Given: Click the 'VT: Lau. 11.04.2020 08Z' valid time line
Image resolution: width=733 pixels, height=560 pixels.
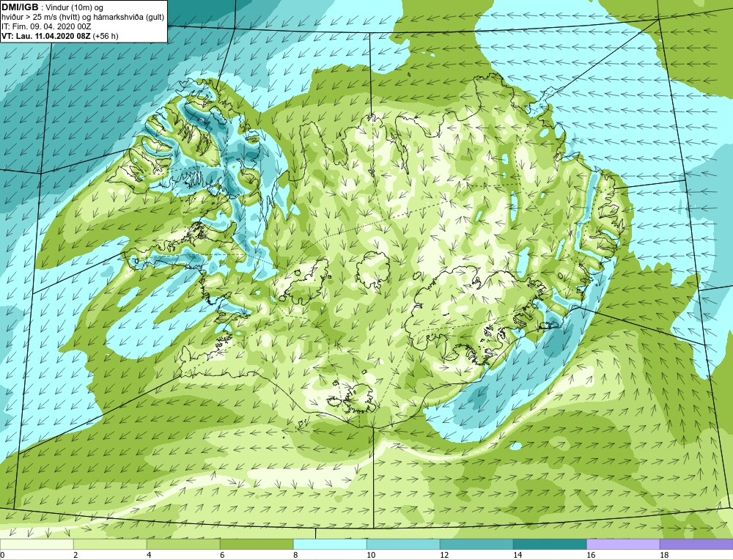Looking at the screenshot, I should [x=46, y=36].
